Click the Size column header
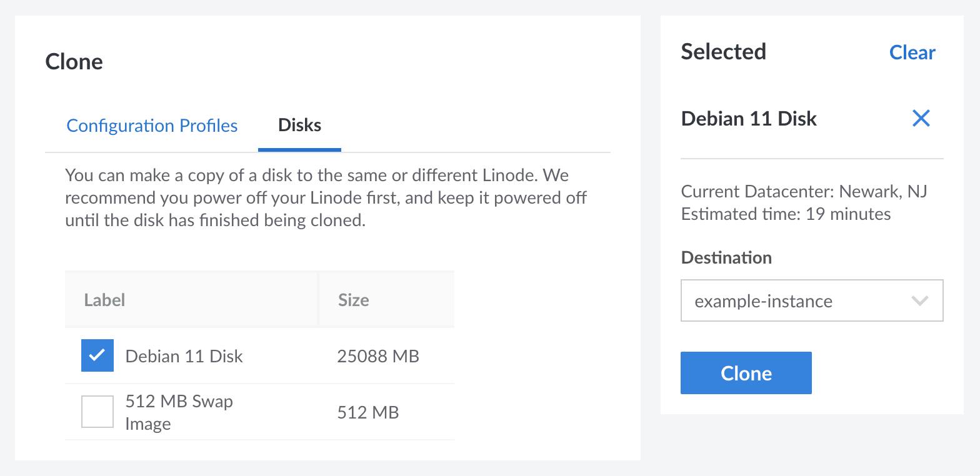 point(353,300)
